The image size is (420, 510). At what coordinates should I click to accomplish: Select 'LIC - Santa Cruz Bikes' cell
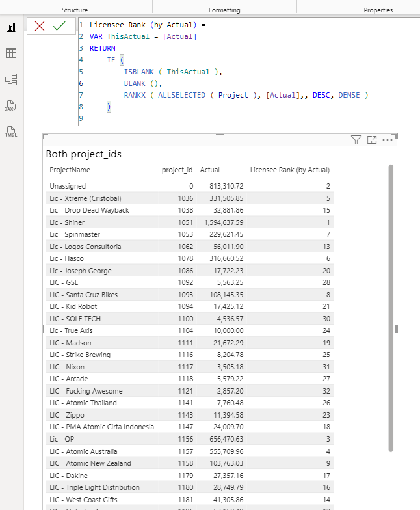click(x=83, y=295)
